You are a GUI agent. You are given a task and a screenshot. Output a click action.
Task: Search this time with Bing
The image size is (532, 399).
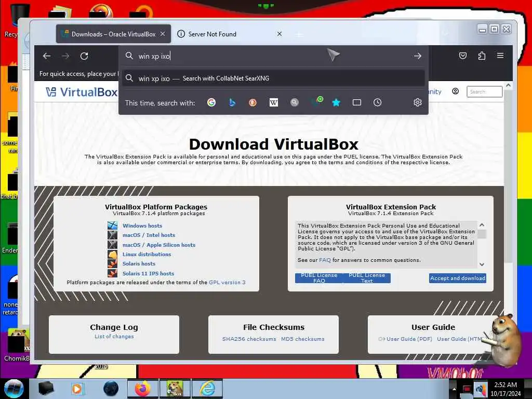click(232, 102)
